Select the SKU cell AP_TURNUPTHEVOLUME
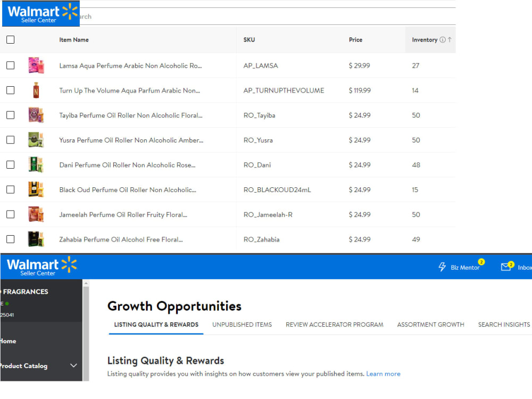This screenshot has width=532, height=399. [x=284, y=90]
